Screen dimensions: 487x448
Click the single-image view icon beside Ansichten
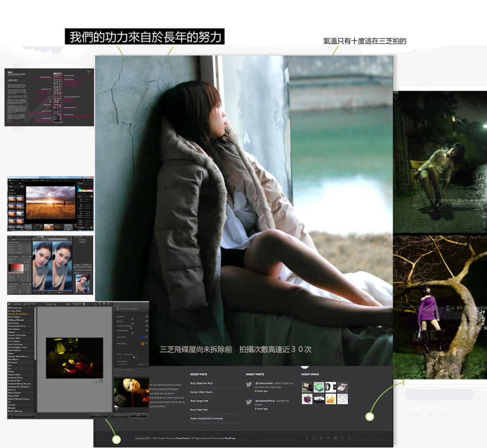(x=25, y=304)
